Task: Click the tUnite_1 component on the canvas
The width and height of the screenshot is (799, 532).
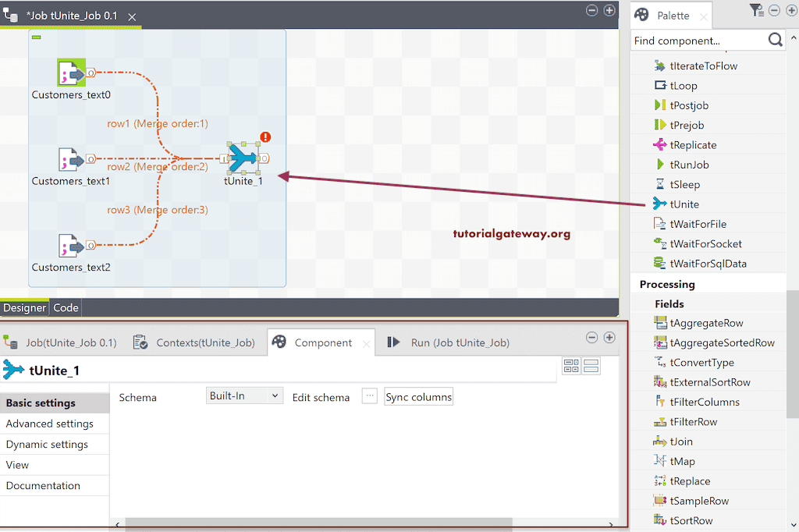Action: pyautogui.click(x=243, y=158)
